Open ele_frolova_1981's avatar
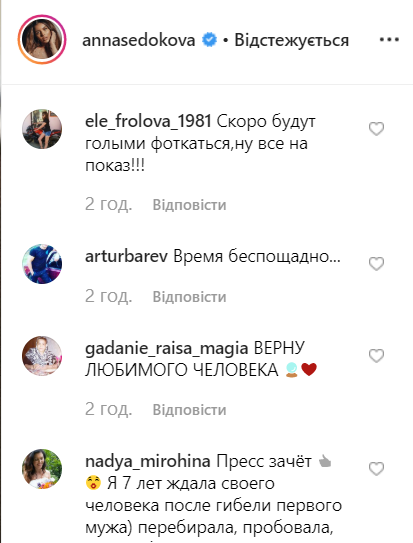The width and height of the screenshot is (413, 543). point(42,129)
